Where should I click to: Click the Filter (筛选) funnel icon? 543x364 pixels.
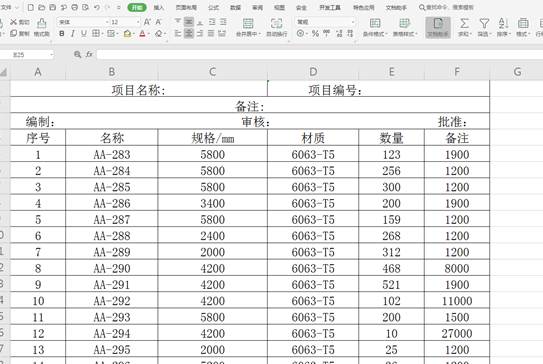484,24
